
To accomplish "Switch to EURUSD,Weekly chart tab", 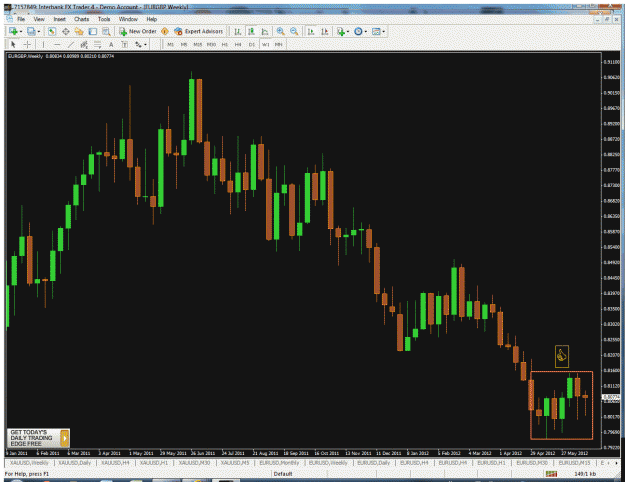I will click(328, 463).
